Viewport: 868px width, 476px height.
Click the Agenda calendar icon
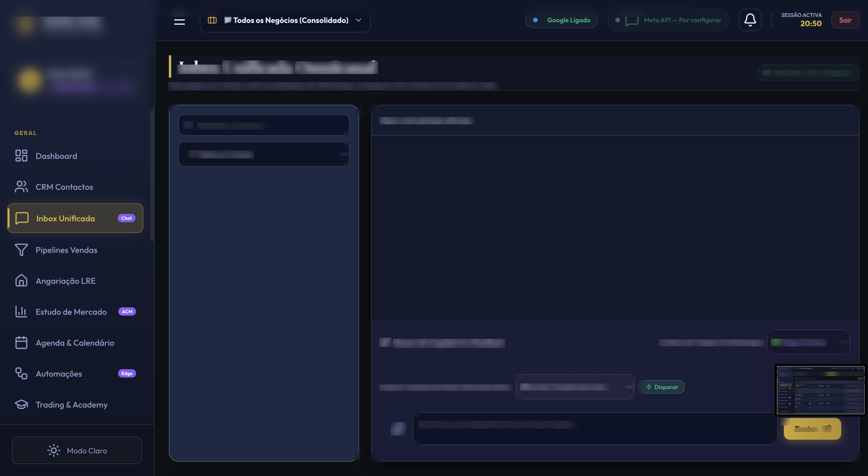pos(21,342)
